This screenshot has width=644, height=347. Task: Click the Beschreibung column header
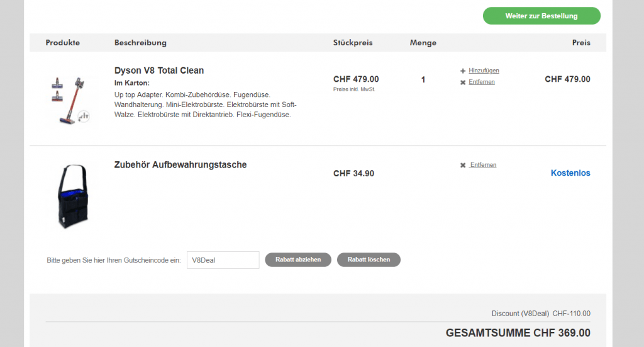[x=140, y=43]
